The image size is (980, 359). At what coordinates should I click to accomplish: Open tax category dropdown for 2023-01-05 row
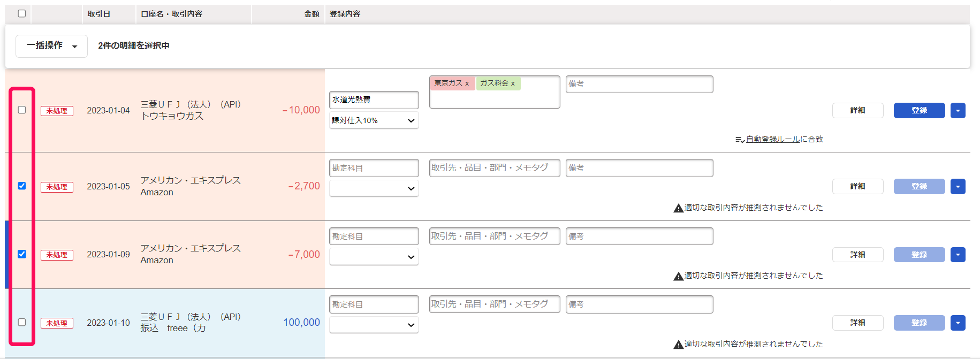(374, 188)
